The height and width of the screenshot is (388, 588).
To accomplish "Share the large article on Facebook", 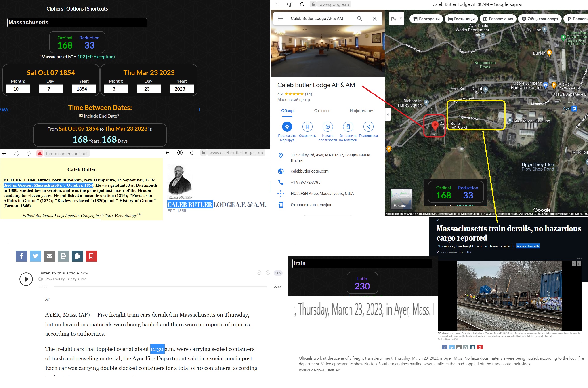I will coord(21,256).
